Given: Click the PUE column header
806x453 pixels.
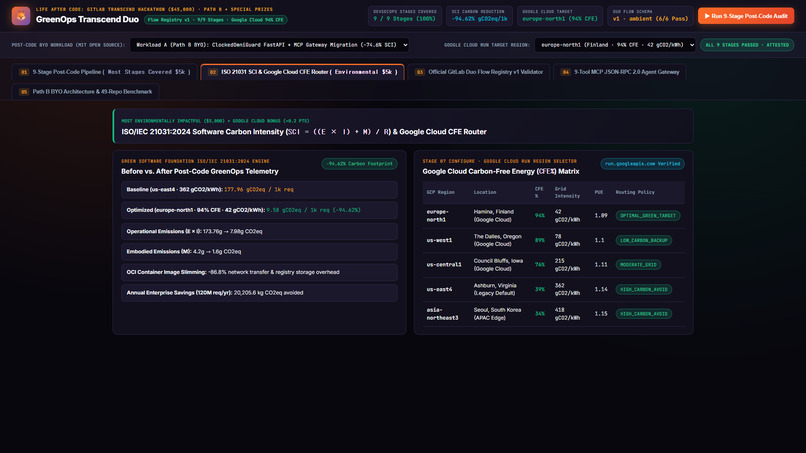Looking at the screenshot, I should point(599,192).
